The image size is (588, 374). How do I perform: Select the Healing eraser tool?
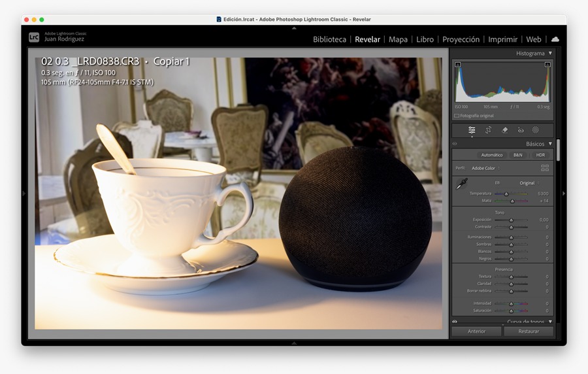click(504, 130)
